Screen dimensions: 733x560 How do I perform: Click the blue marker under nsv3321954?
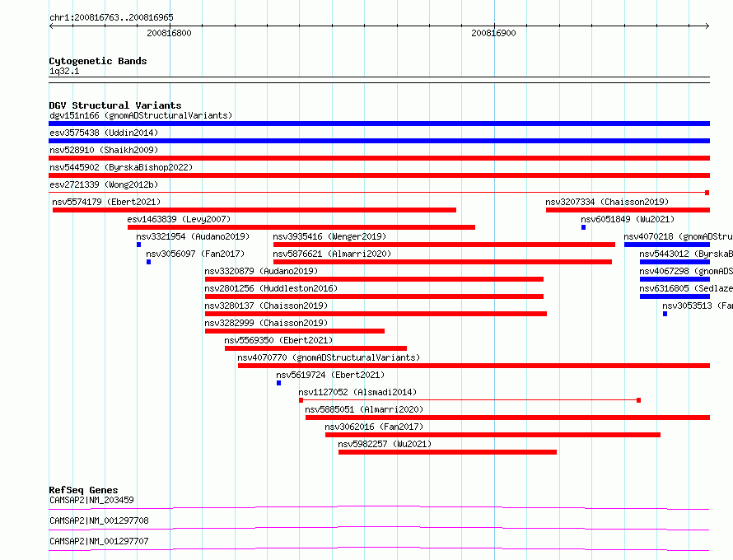139,245
